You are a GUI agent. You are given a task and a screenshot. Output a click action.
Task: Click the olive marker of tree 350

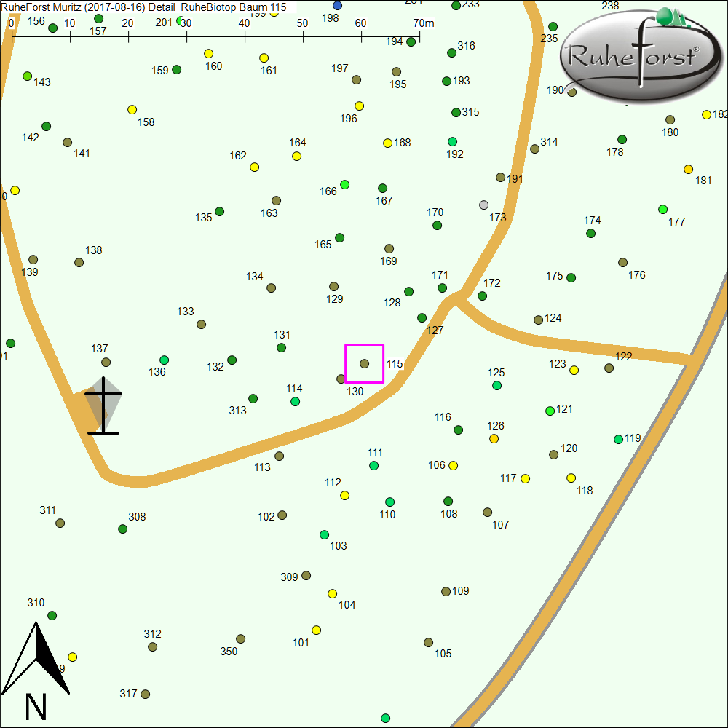pyautogui.click(x=240, y=639)
